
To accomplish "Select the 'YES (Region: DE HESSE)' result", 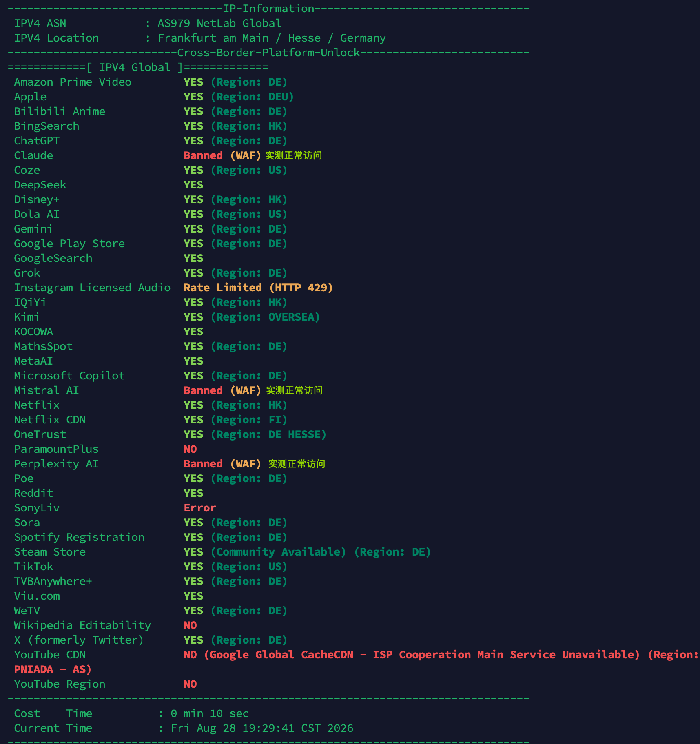I will pos(255,434).
